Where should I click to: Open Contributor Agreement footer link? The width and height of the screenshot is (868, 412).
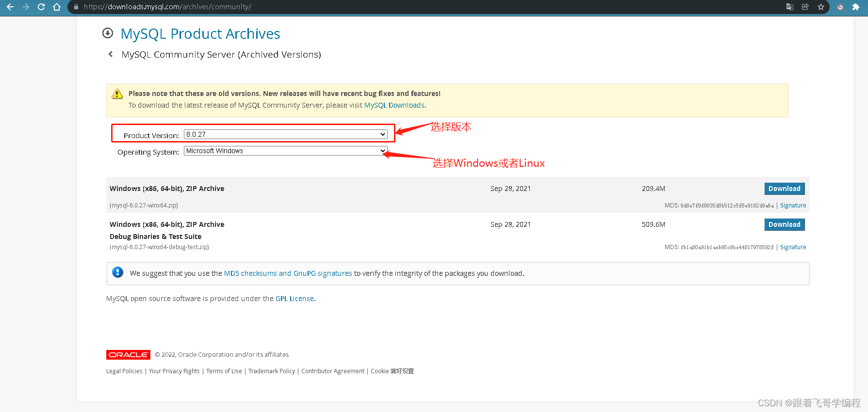(x=333, y=371)
